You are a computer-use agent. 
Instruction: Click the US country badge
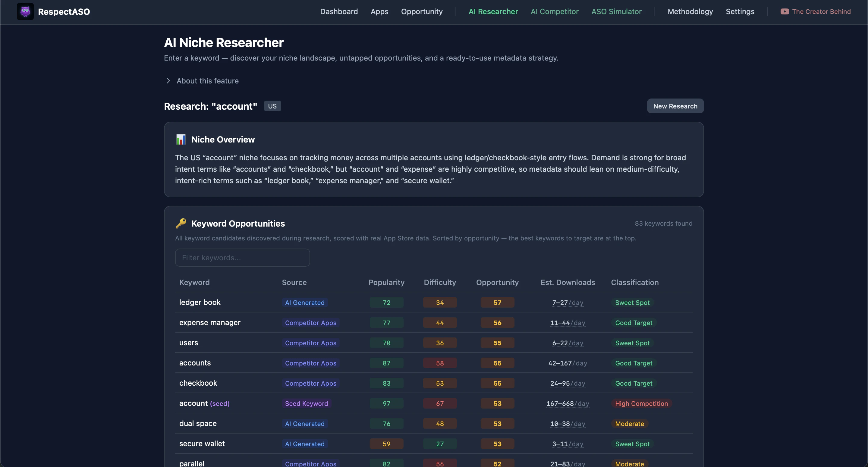click(x=272, y=106)
